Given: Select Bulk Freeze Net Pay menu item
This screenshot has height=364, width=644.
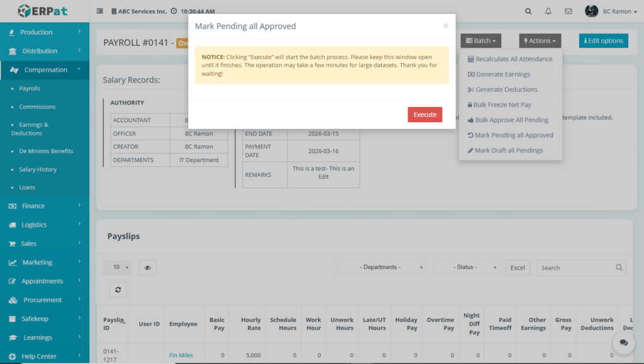Looking at the screenshot, I should point(502,105).
